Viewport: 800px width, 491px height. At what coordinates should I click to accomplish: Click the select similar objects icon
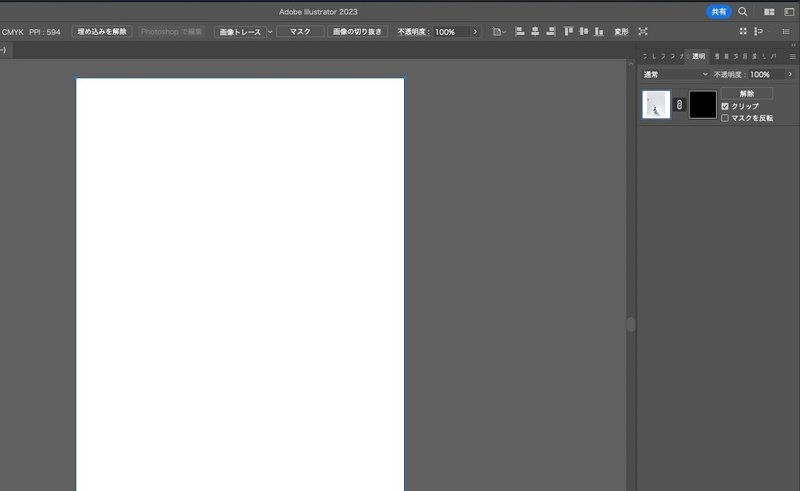[759, 32]
